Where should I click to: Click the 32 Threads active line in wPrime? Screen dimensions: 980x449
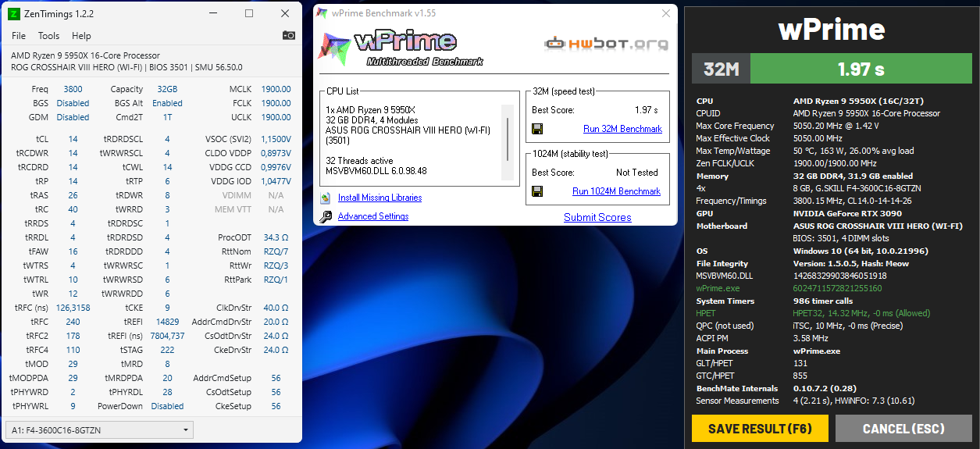tap(360, 161)
